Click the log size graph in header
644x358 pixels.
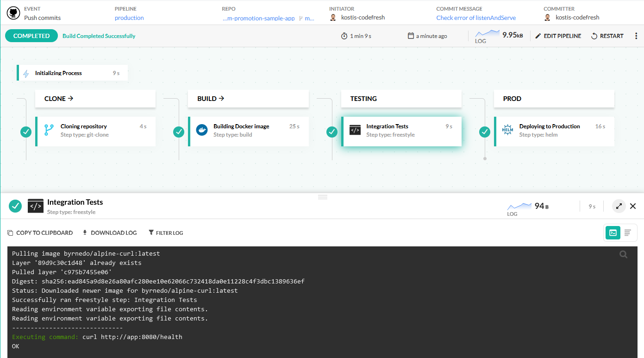click(488, 35)
